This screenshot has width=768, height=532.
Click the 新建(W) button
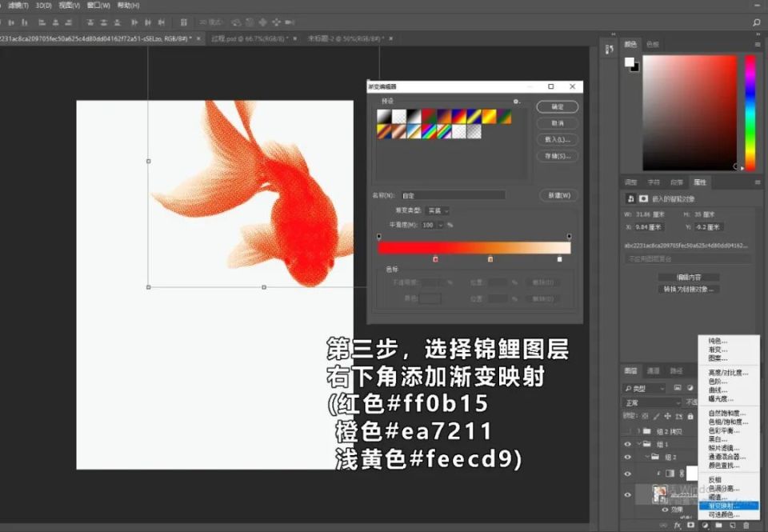pyautogui.click(x=559, y=195)
